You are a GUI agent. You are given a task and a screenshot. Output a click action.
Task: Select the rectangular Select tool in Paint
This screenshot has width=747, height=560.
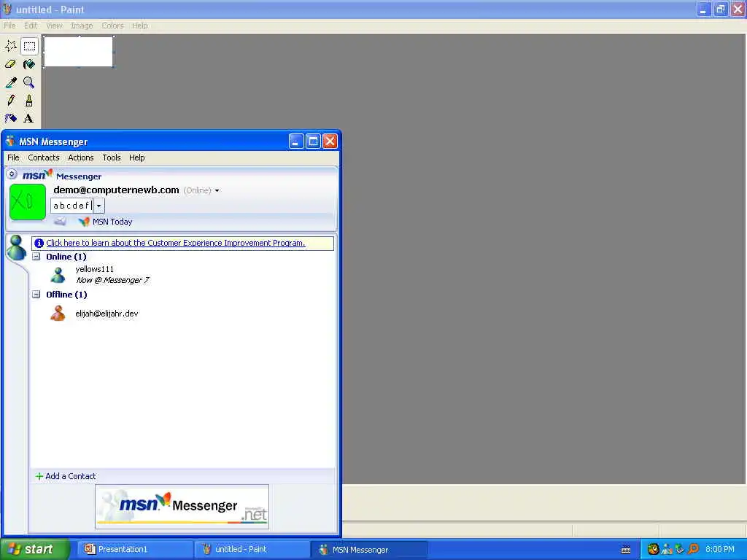click(29, 46)
